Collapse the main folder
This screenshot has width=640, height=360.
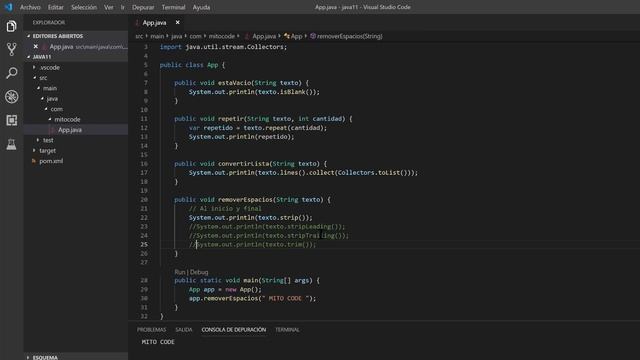[50, 88]
